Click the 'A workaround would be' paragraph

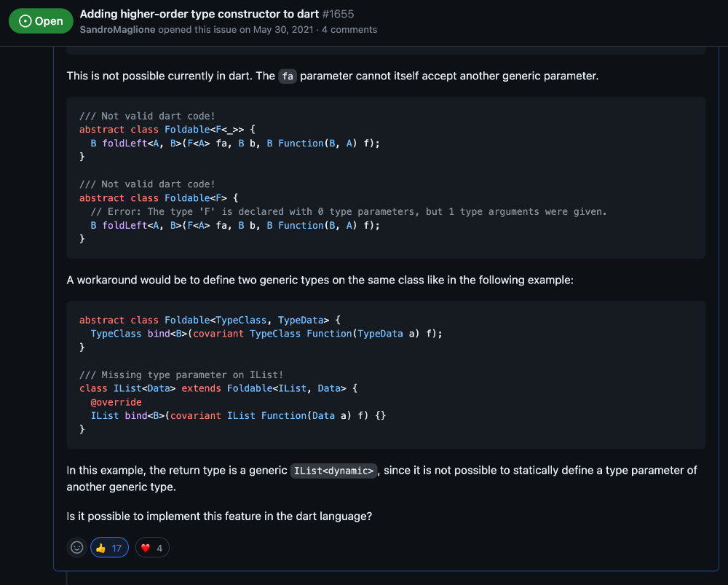320,280
